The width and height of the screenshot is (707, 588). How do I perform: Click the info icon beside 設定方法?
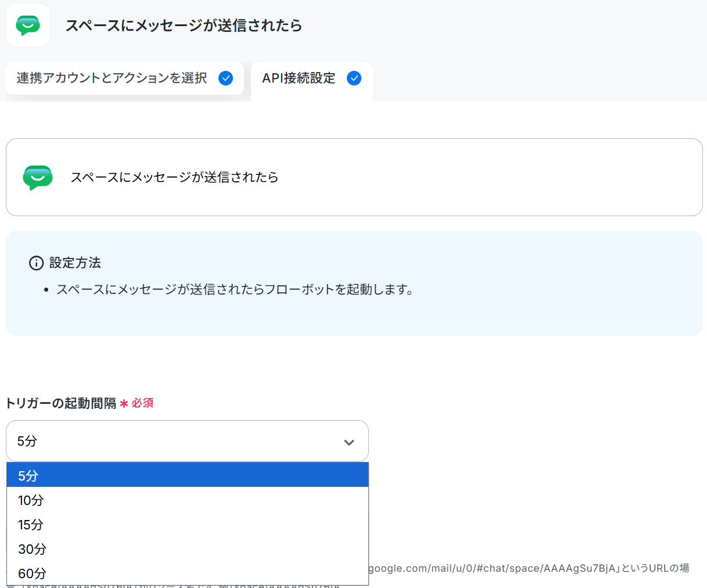point(36,263)
